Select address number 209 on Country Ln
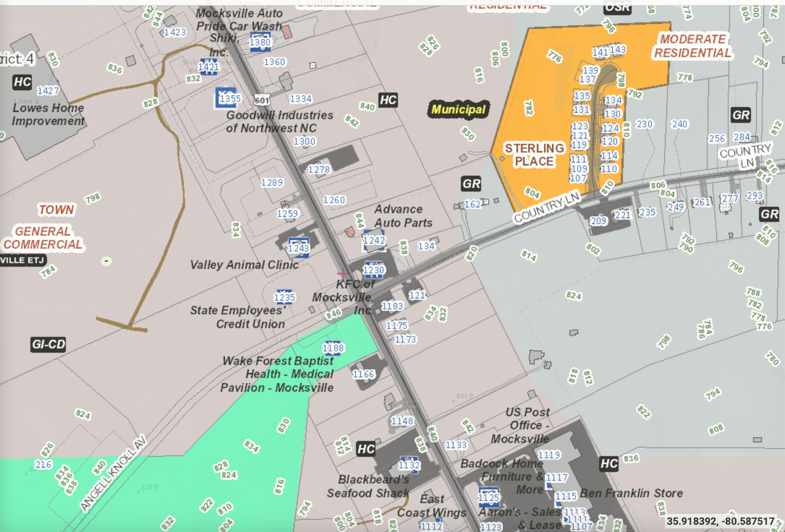The image size is (785, 532). pos(598,221)
